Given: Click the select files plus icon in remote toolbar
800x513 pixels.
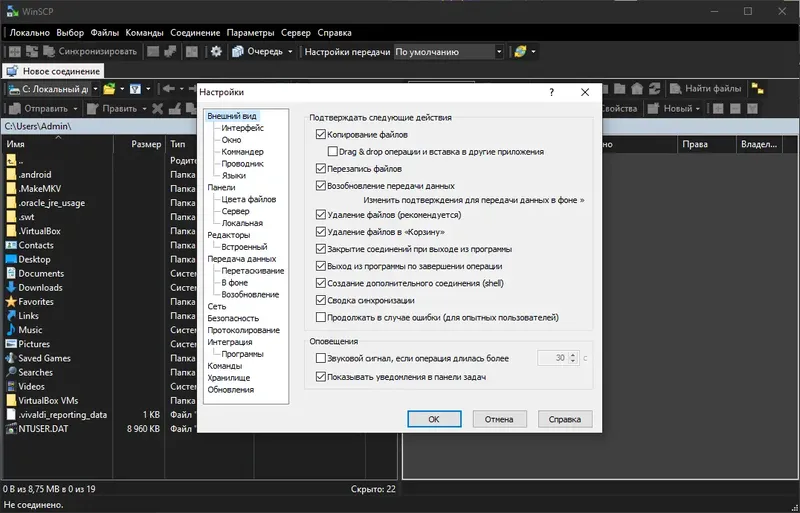Looking at the screenshot, I should coord(718,108).
